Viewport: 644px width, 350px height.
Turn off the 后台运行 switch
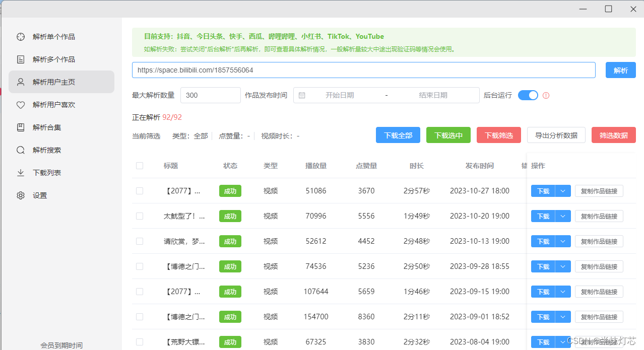pyautogui.click(x=528, y=95)
